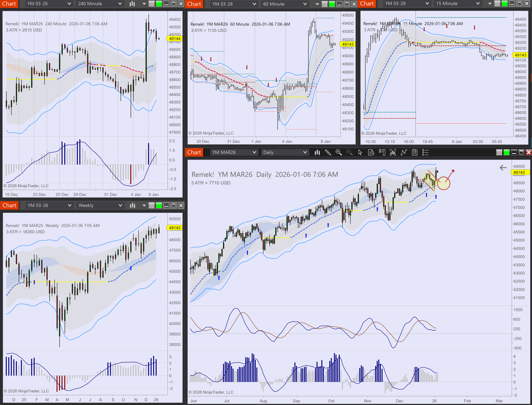
Task: Open the Data Box icon
Action: (x=371, y=152)
